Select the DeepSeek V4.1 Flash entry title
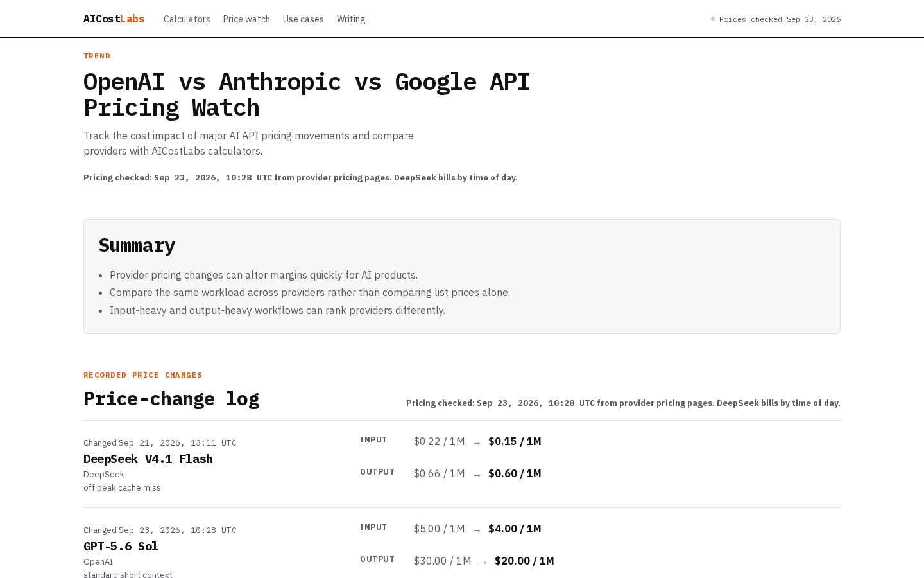 point(148,459)
